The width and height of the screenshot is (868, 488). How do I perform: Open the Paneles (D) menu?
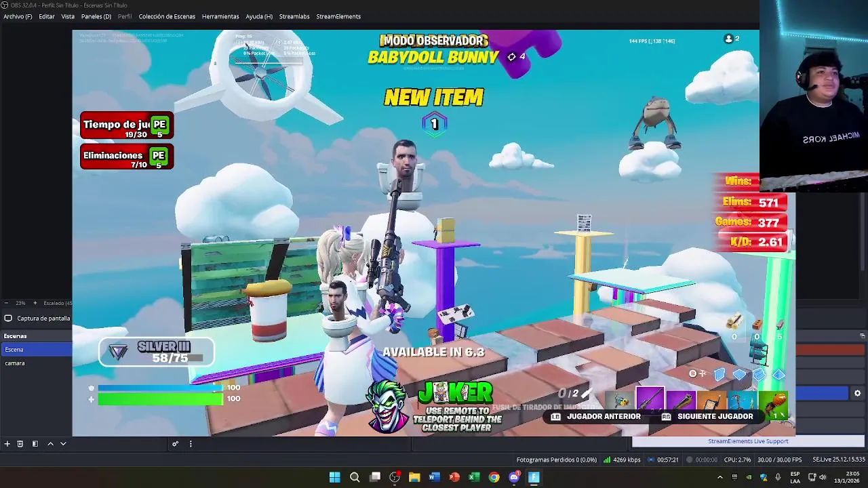pos(96,16)
